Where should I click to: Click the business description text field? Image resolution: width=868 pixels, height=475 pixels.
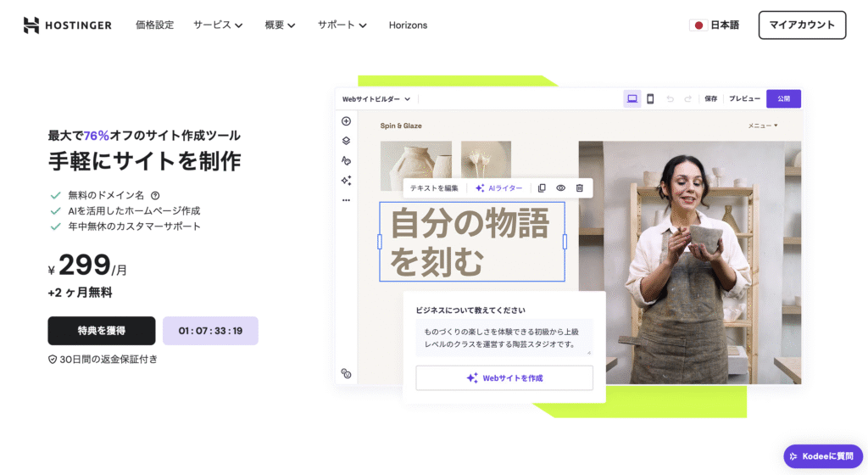pyautogui.click(x=504, y=338)
